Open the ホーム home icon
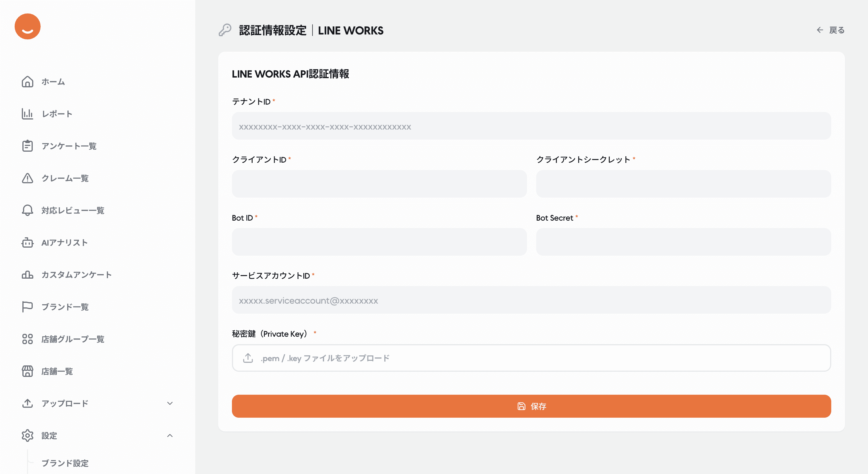The width and height of the screenshot is (868, 474). pyautogui.click(x=27, y=82)
